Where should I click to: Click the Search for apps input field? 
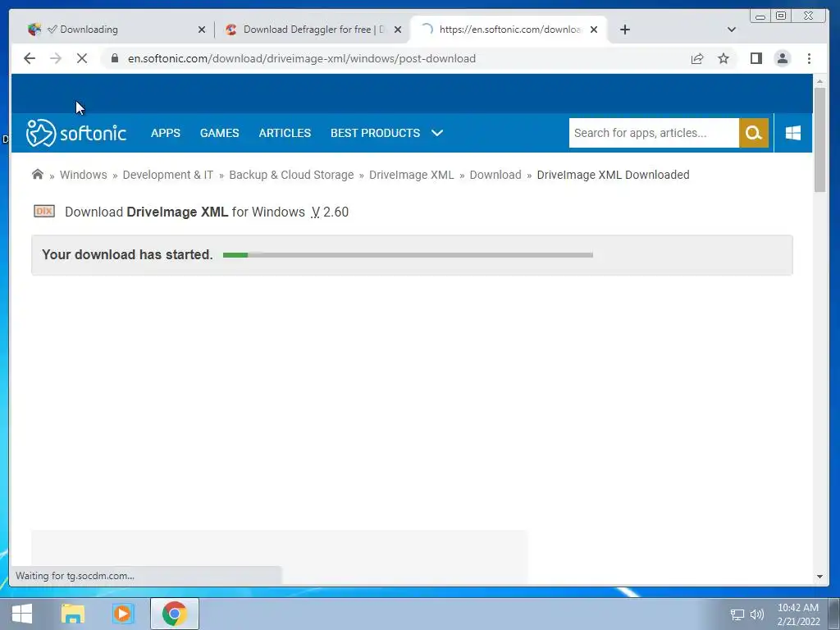[x=654, y=133]
